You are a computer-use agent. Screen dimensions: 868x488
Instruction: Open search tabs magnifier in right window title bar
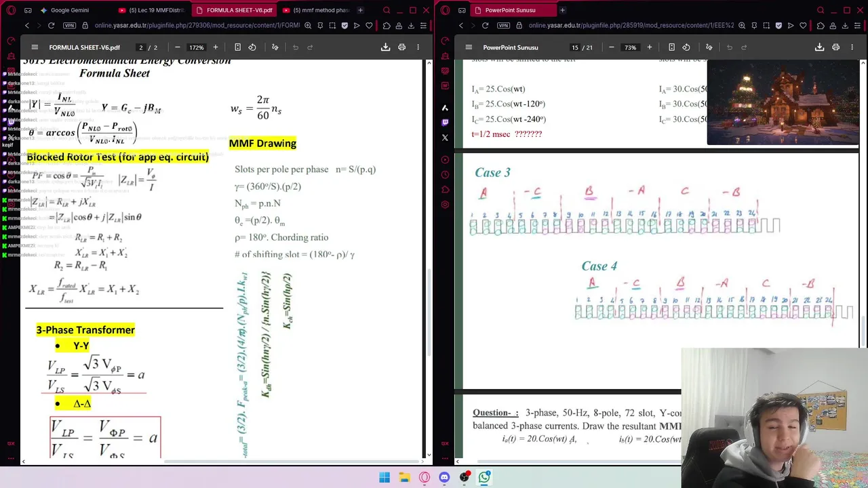821,10
